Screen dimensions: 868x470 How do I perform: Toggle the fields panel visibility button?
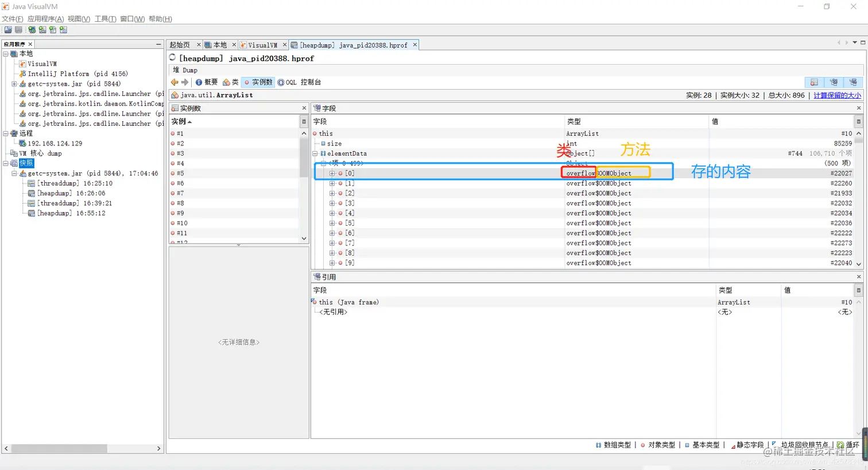coord(834,82)
